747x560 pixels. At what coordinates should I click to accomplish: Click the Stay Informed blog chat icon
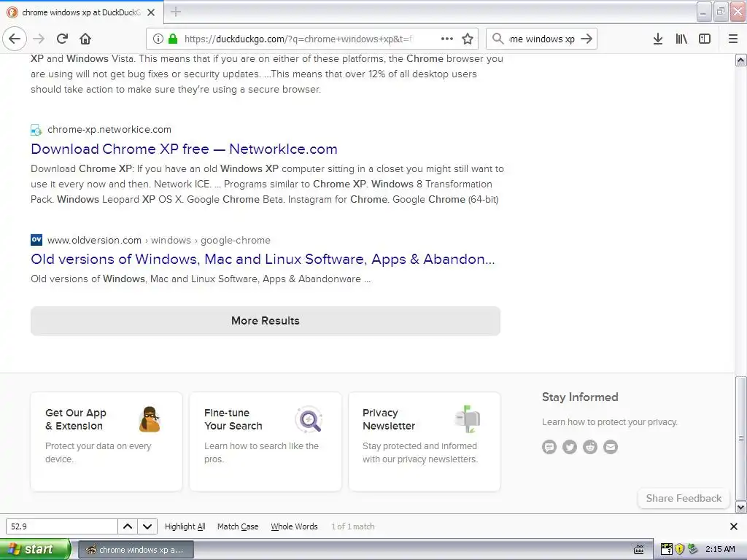(x=549, y=447)
